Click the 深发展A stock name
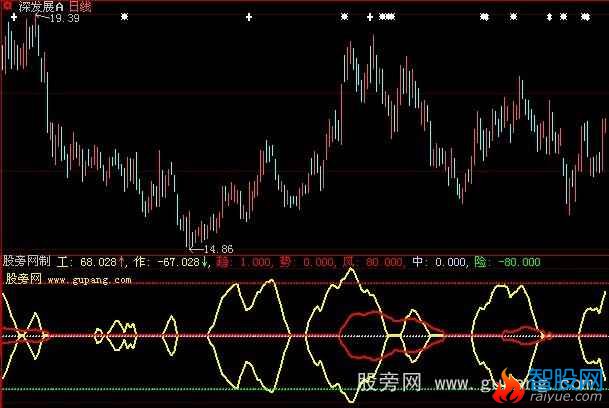This screenshot has width=609, height=408. pyautogui.click(x=42, y=6)
